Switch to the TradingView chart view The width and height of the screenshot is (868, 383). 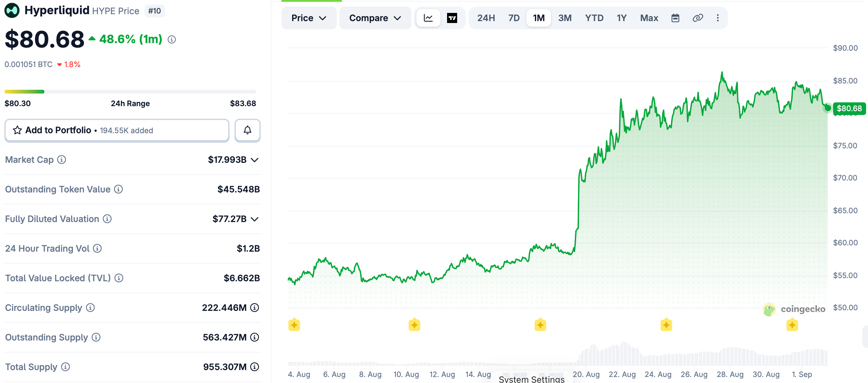tap(452, 18)
